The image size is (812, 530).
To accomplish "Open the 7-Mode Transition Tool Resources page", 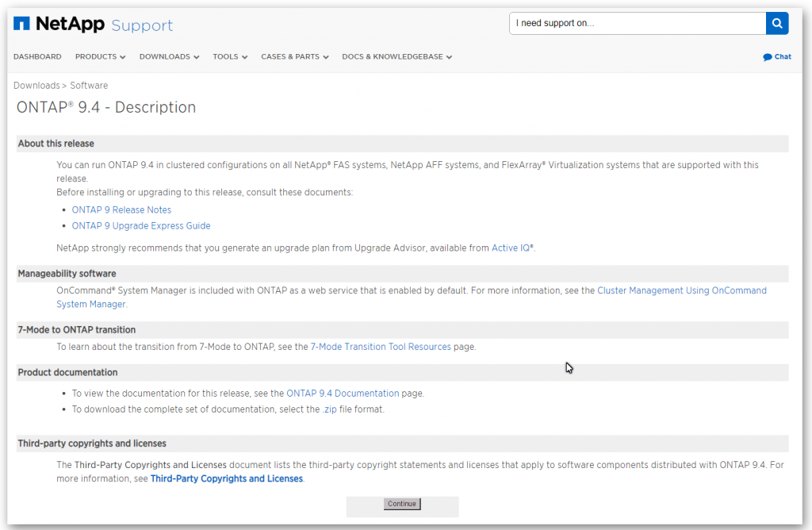I will point(381,346).
